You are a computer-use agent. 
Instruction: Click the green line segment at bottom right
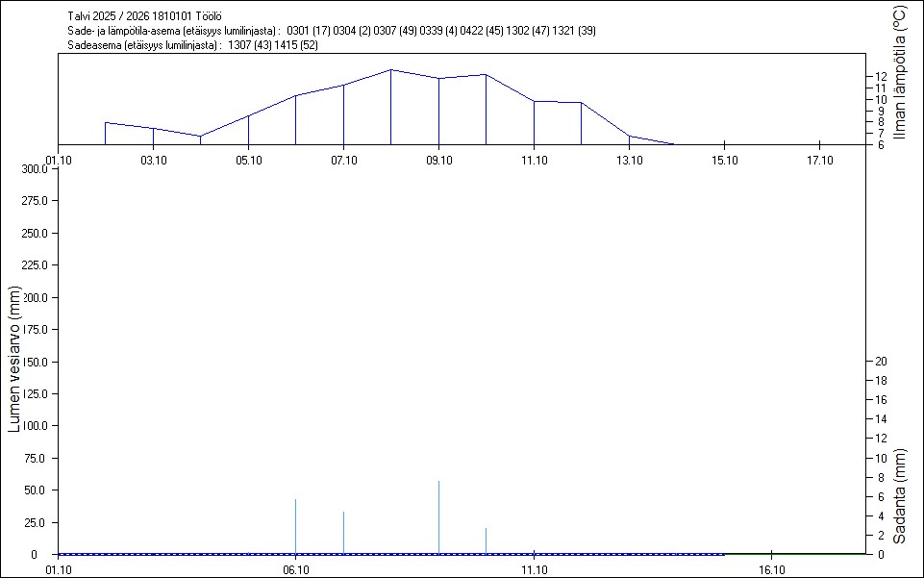(795, 554)
